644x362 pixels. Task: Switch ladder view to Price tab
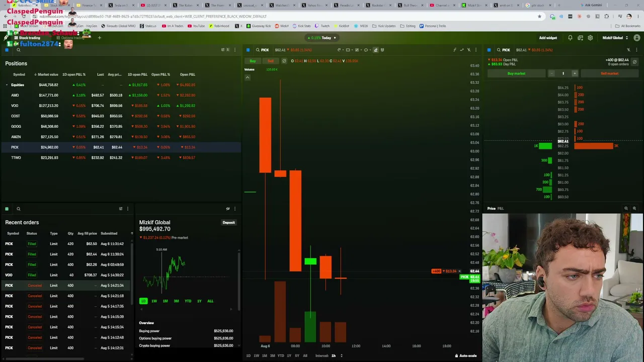pyautogui.click(x=491, y=208)
